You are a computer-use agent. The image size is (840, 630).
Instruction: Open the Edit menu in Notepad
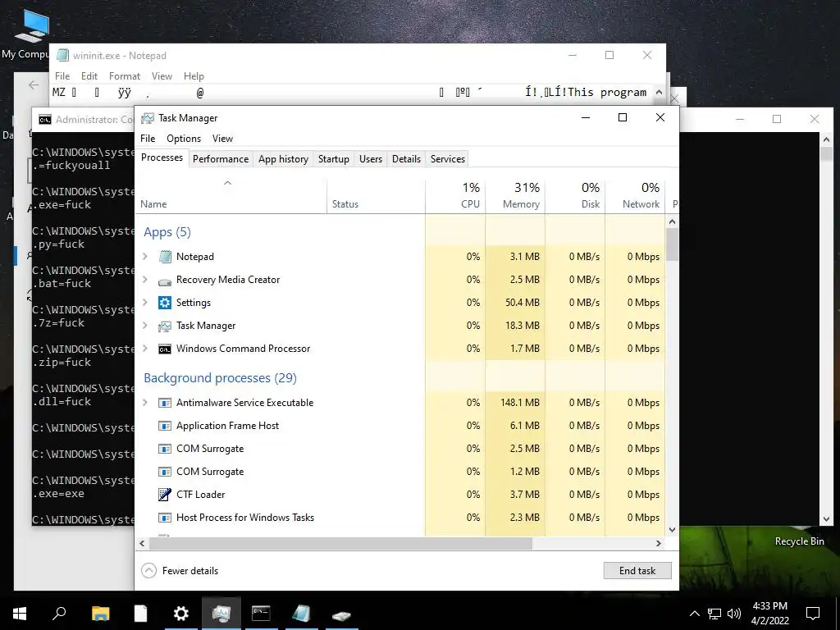(x=89, y=76)
